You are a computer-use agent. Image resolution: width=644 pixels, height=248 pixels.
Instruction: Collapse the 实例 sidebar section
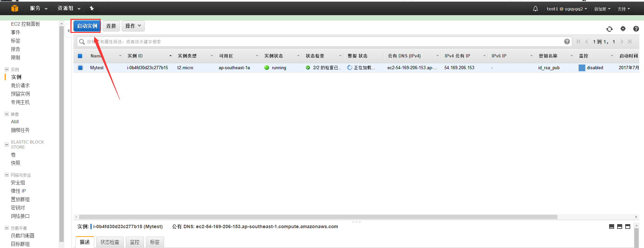click(6, 69)
